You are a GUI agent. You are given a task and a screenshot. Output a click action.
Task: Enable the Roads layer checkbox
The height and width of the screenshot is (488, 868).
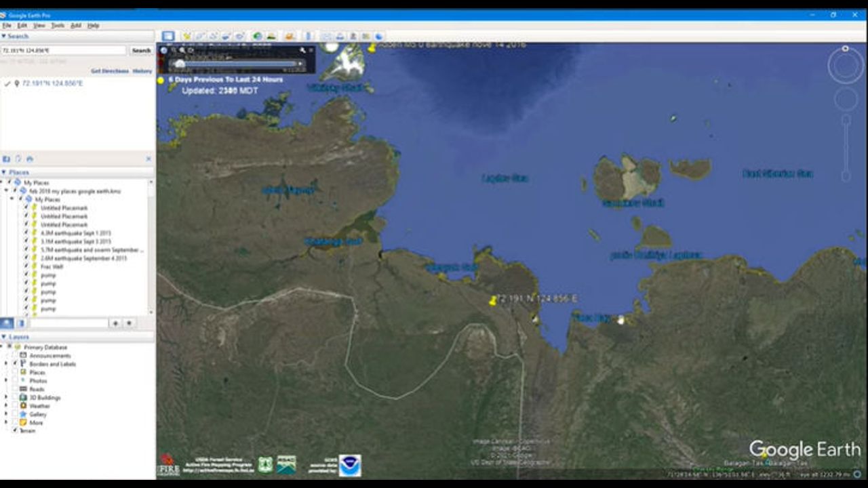(15, 389)
